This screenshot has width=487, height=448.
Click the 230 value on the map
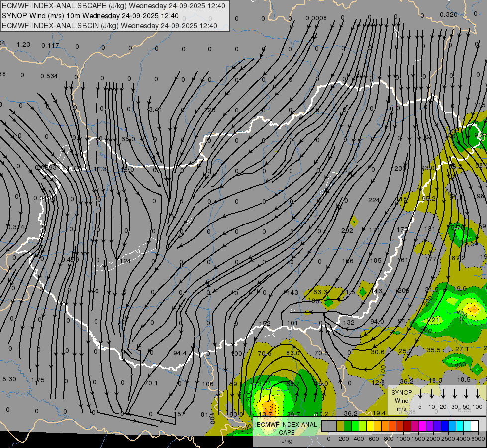click(x=400, y=169)
